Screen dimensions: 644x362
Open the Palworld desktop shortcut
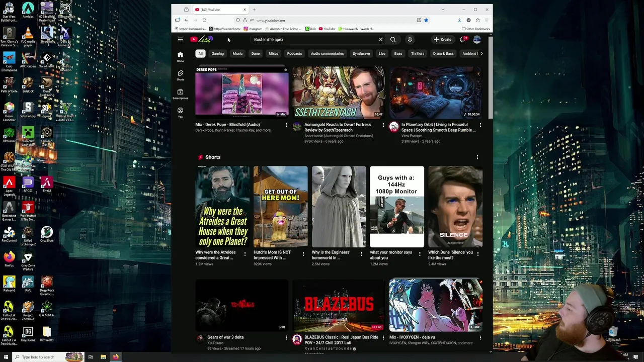[9, 285]
